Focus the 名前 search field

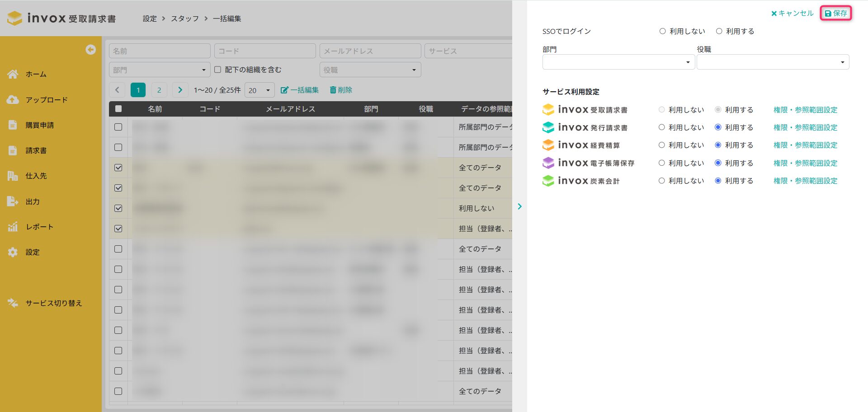(x=160, y=51)
